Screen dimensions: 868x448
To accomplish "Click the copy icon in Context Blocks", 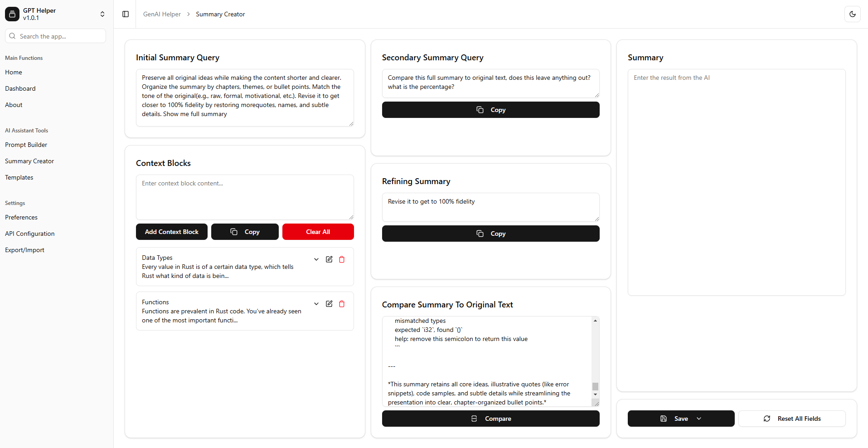I will click(234, 232).
